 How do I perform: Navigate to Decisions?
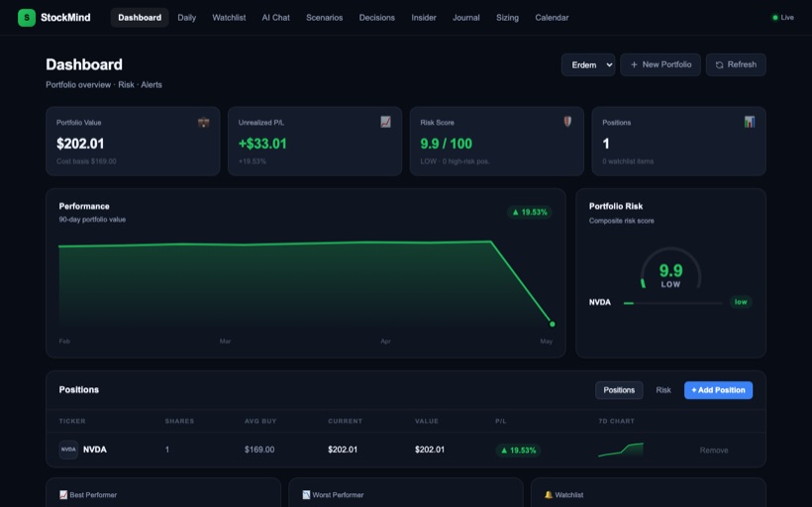pos(377,18)
